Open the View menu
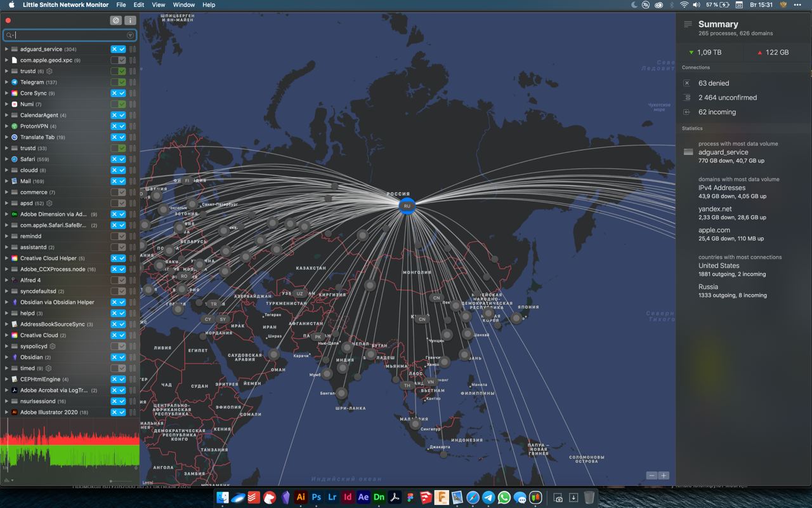 [159, 4]
